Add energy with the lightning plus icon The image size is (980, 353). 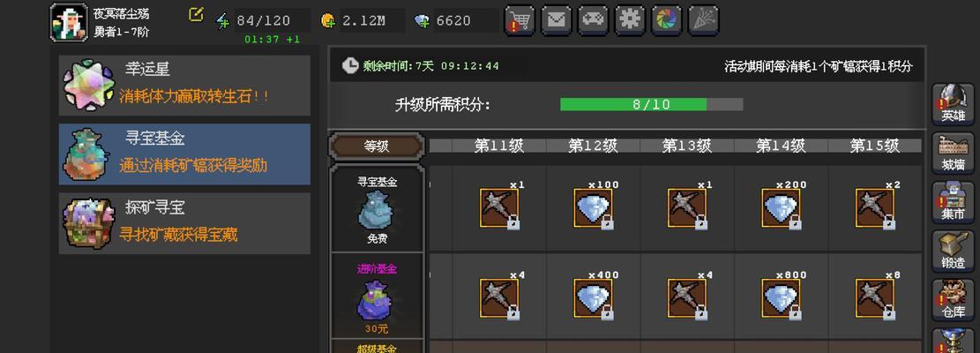click(x=222, y=21)
